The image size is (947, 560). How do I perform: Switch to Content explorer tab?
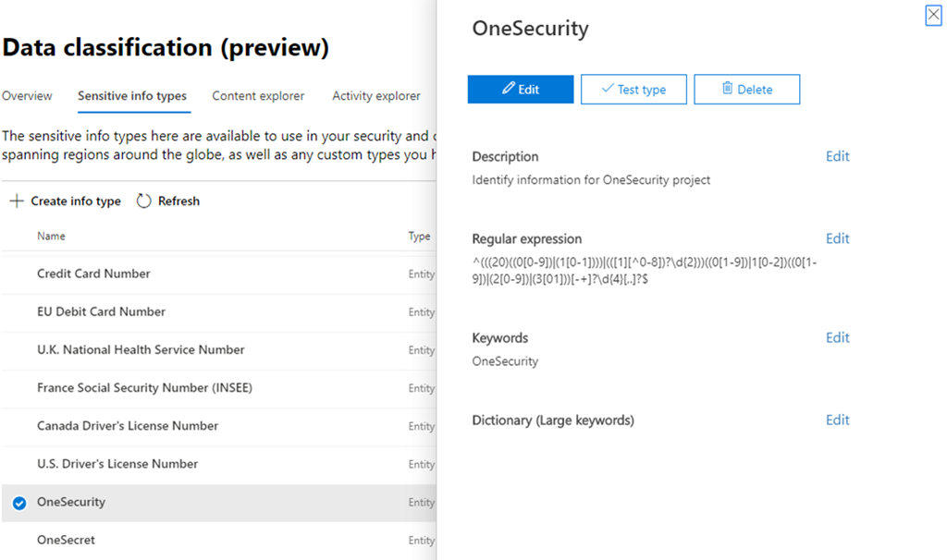258,96
